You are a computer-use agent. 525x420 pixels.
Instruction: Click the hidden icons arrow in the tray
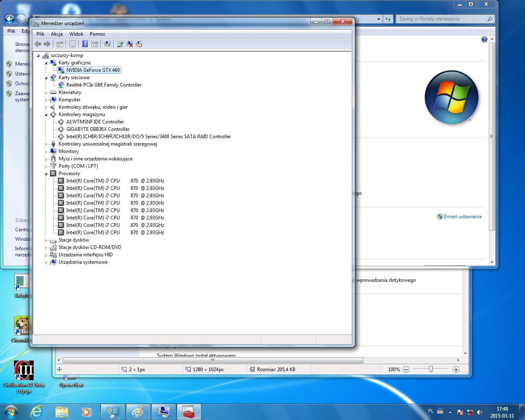450,412
